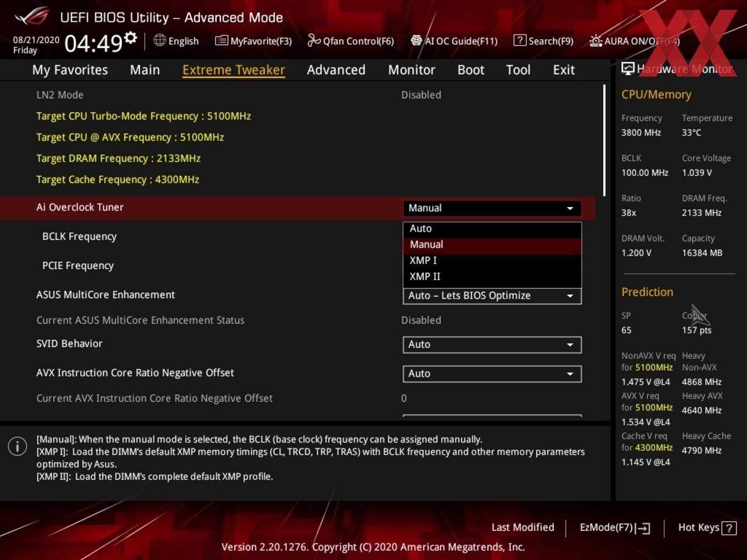Choose Manual in overclock tuner list

click(x=492, y=244)
